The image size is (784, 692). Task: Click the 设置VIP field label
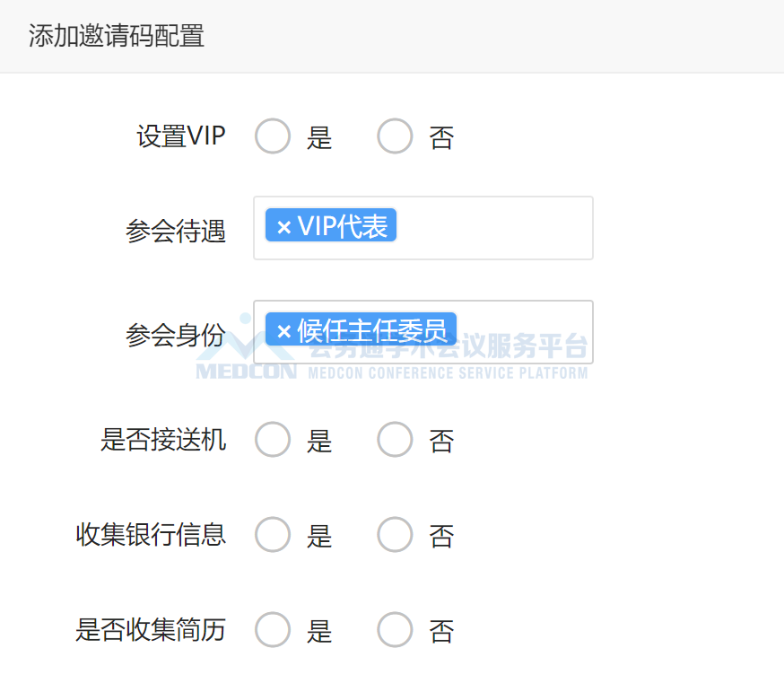click(x=181, y=136)
